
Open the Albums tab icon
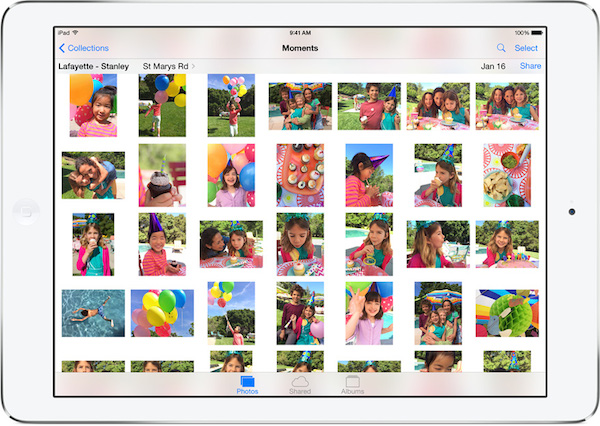pyautogui.click(x=352, y=384)
